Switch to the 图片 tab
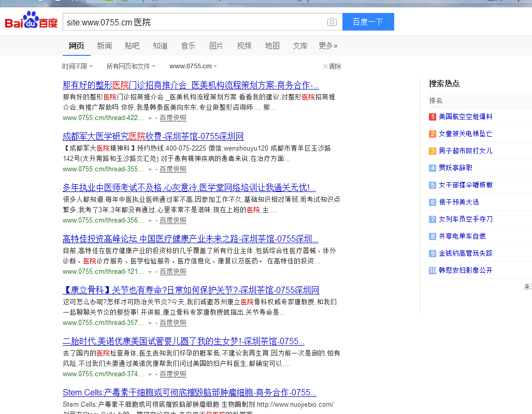The width and height of the screenshot is (532, 414). tap(216, 46)
